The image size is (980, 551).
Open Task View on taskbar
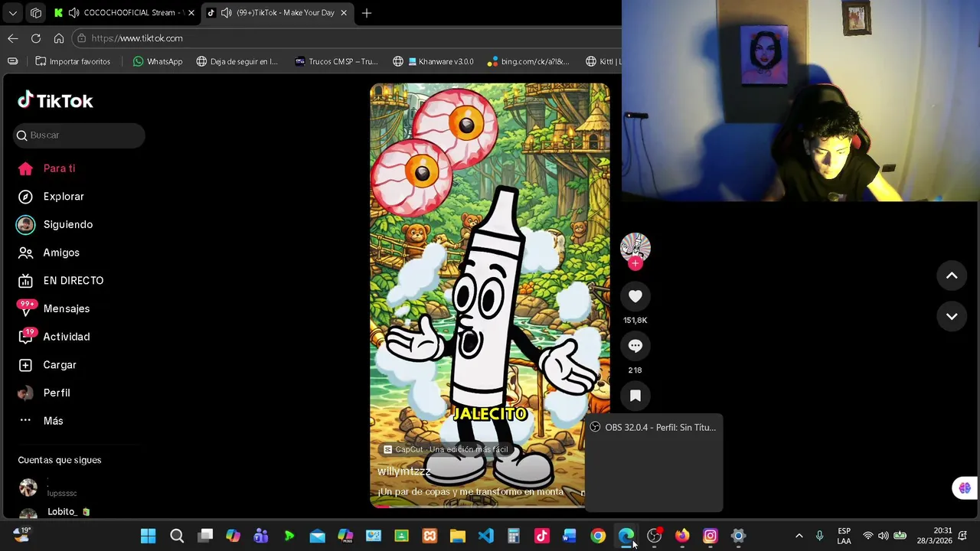pos(205,536)
